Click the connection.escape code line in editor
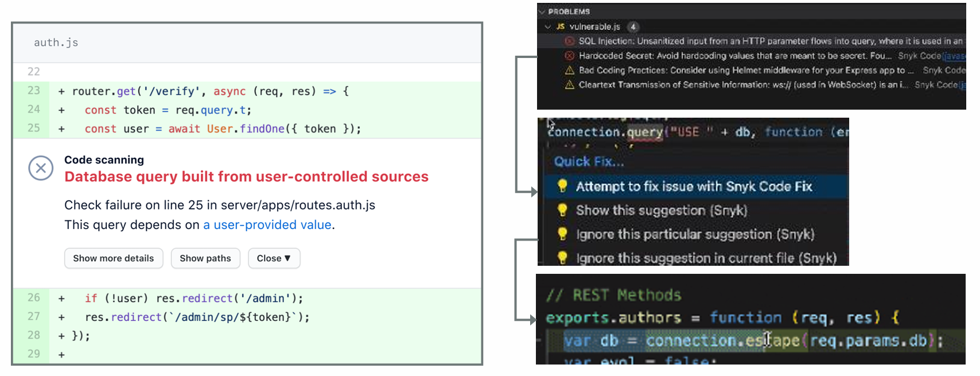 (752, 341)
